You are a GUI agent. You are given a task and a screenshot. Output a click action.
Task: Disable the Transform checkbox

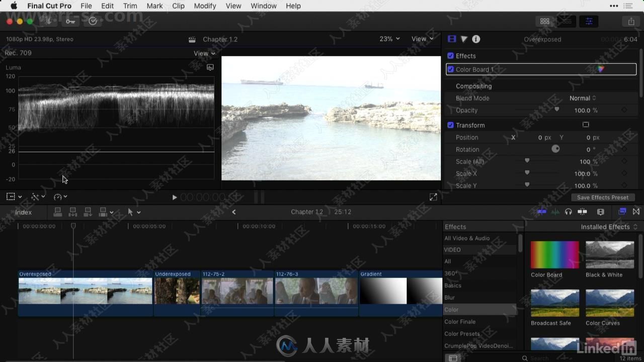pyautogui.click(x=451, y=125)
